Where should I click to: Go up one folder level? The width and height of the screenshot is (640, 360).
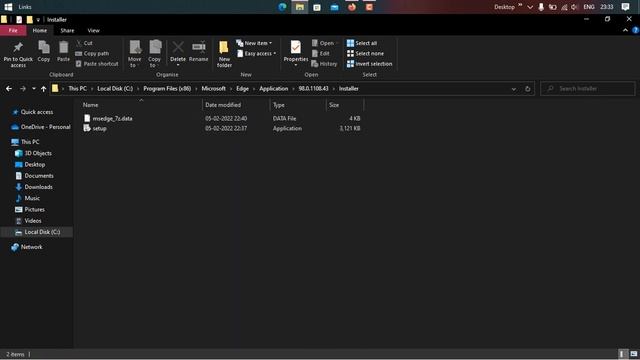tap(43, 89)
